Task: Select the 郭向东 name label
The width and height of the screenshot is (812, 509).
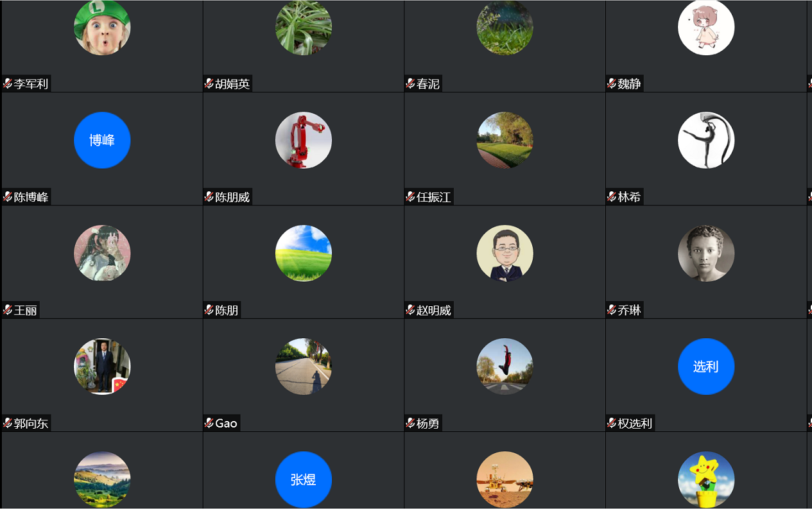Action: 31,423
